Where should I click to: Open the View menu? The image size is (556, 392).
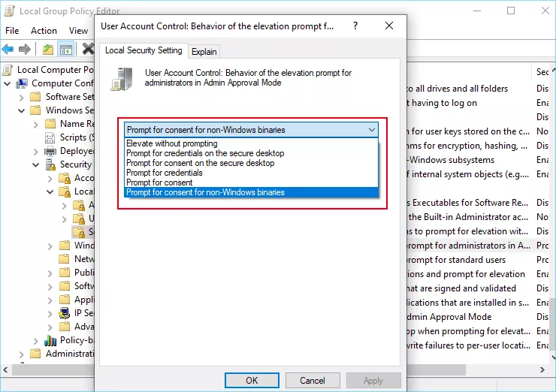(78, 31)
